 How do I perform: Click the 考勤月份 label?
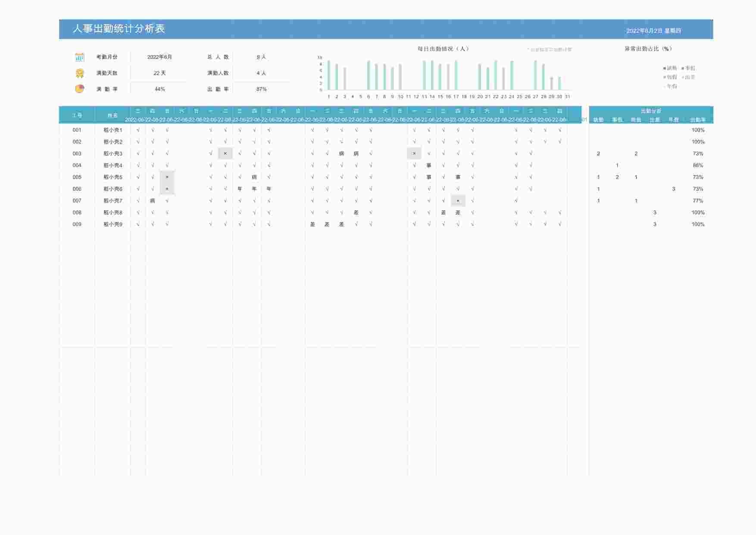[x=107, y=57]
